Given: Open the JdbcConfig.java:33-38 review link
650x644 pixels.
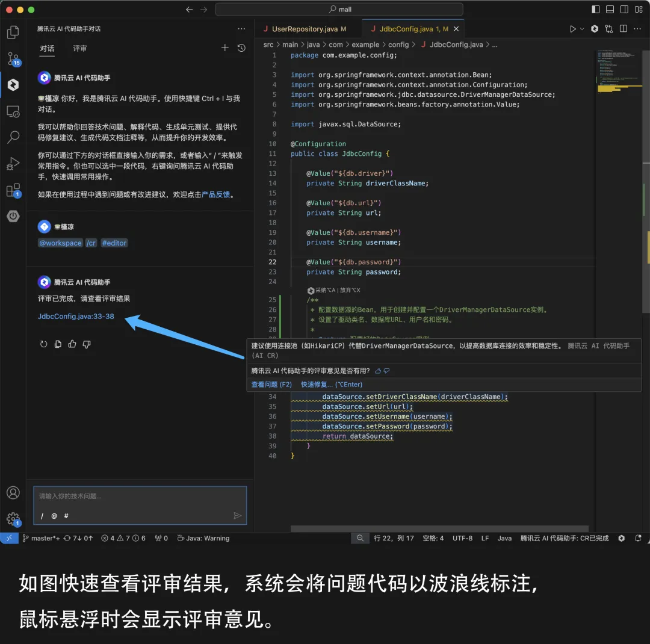Looking at the screenshot, I should pyautogui.click(x=76, y=317).
